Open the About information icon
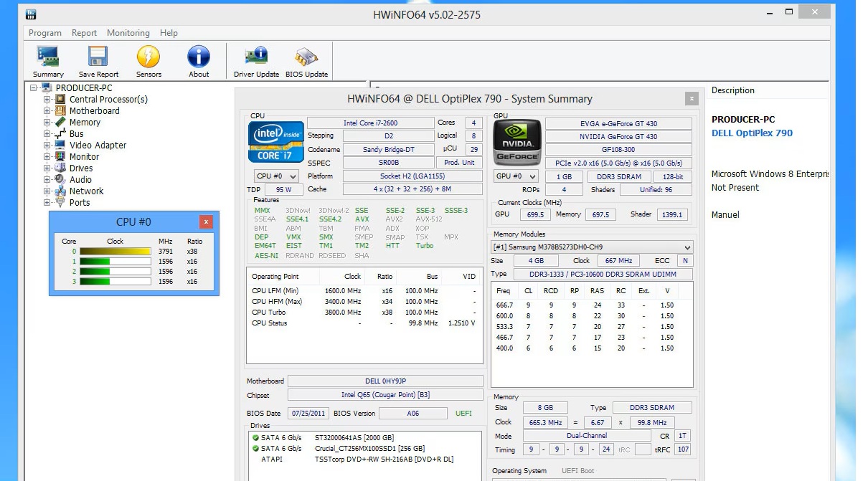 pyautogui.click(x=199, y=61)
